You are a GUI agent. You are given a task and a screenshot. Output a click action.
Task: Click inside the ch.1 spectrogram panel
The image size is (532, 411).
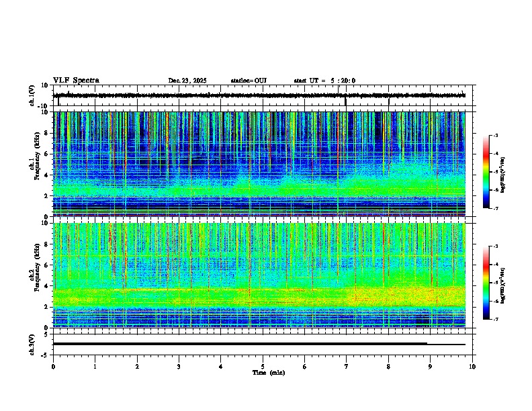tap(259, 164)
